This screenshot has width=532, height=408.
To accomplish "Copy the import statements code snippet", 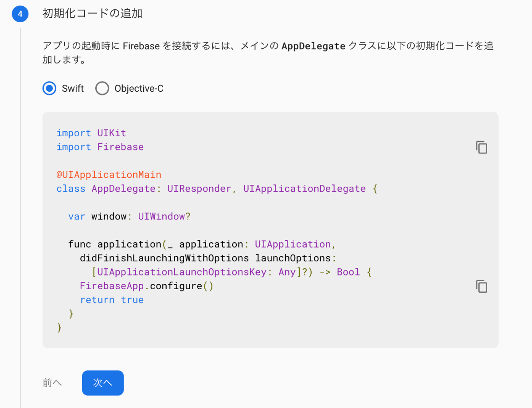I will (x=481, y=147).
